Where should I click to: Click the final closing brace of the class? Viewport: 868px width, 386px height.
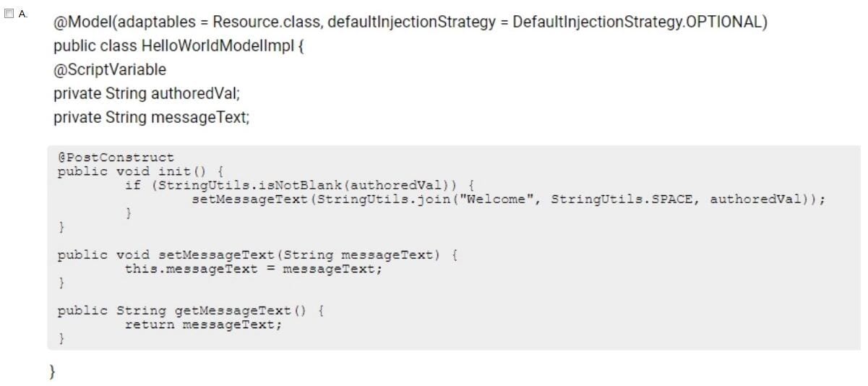click(51, 372)
